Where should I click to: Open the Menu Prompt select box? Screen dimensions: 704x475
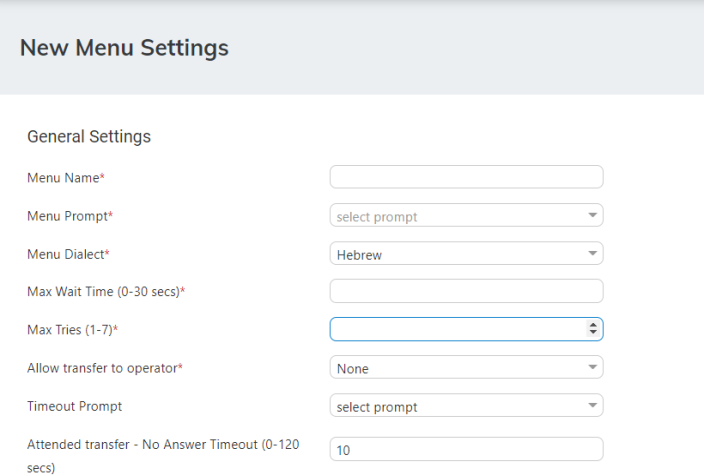[x=455, y=216]
